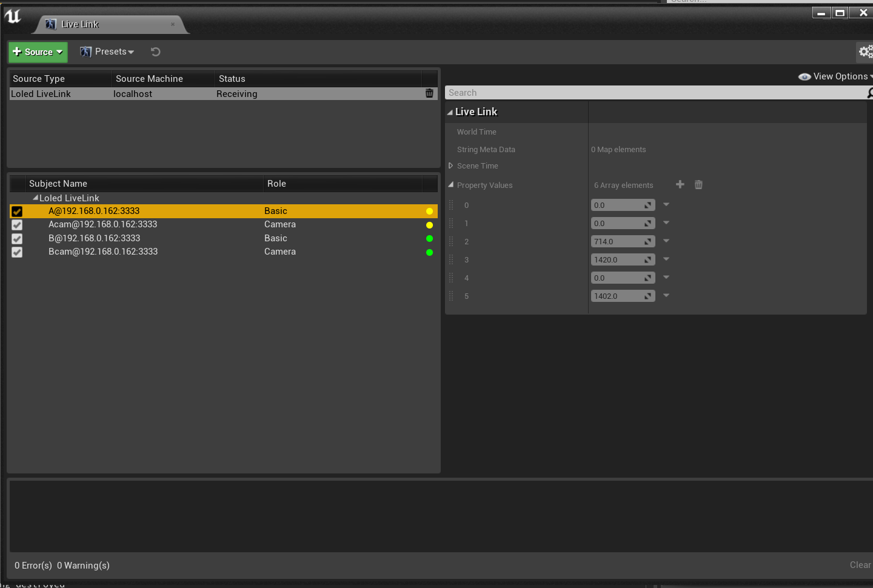Expand the Scene Time property

pos(450,166)
